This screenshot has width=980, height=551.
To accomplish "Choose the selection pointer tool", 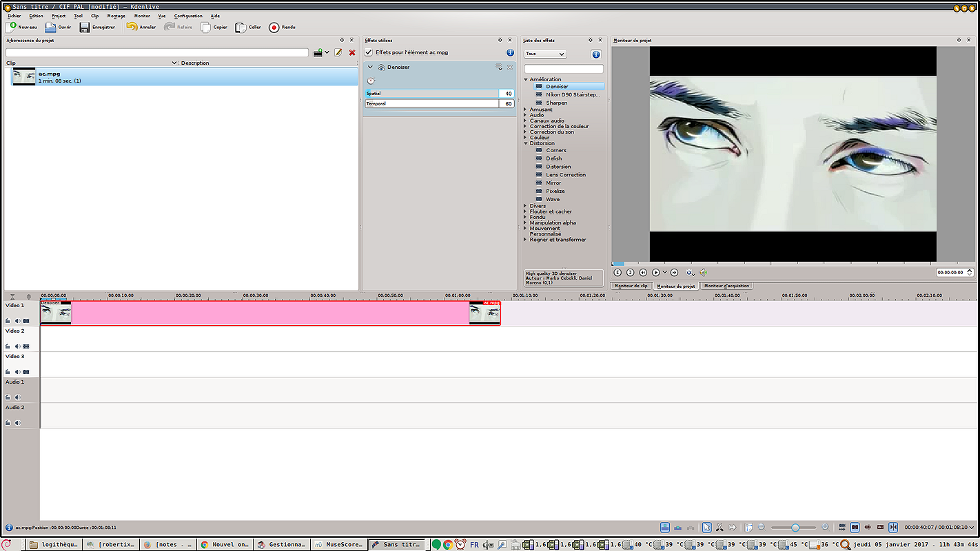I will [706, 528].
